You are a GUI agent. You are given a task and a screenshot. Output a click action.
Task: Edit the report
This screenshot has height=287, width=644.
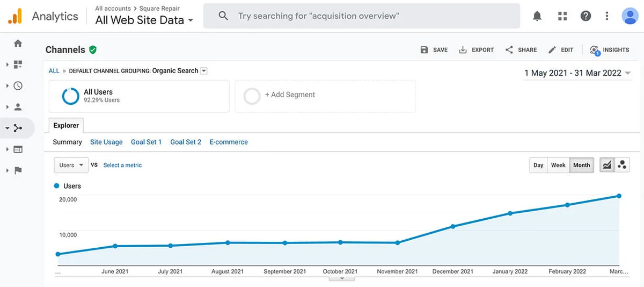(x=561, y=49)
